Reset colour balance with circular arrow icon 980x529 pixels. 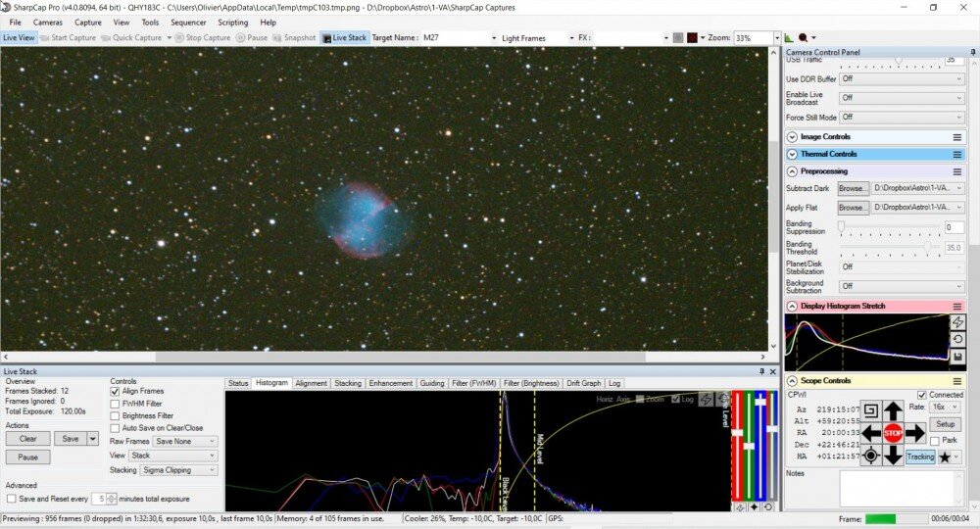(768, 507)
